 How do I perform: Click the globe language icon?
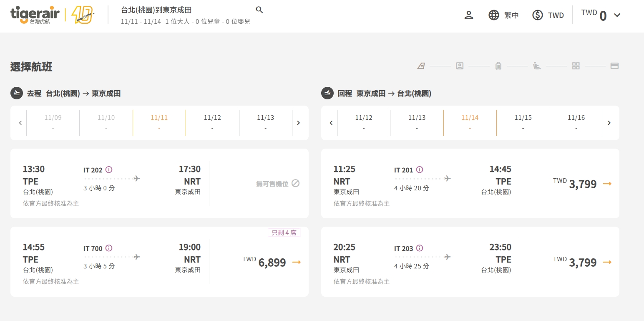(x=494, y=15)
